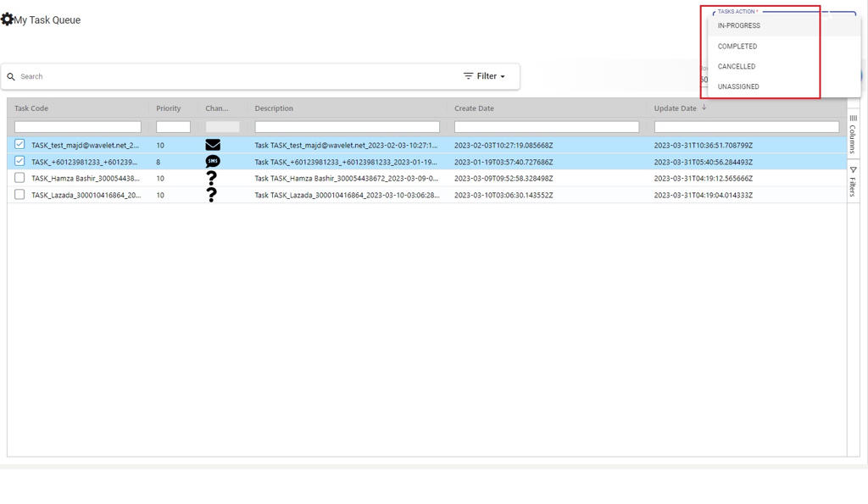Open the Filter dropdown
This screenshot has width=868, height=504.
tap(485, 76)
